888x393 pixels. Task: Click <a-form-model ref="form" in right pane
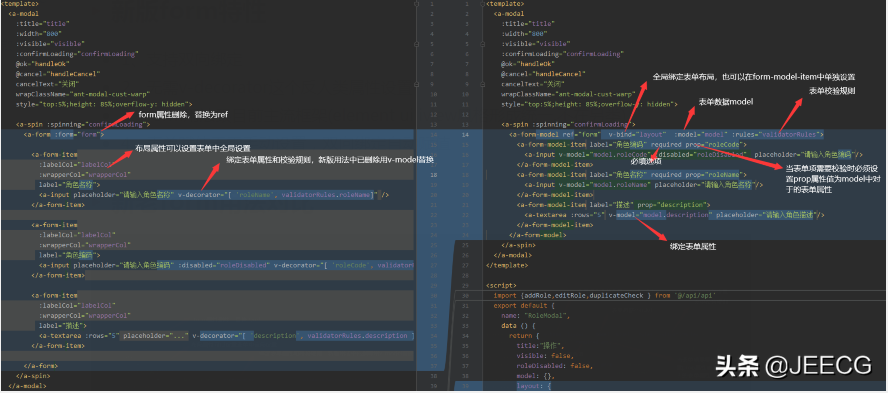click(554, 135)
